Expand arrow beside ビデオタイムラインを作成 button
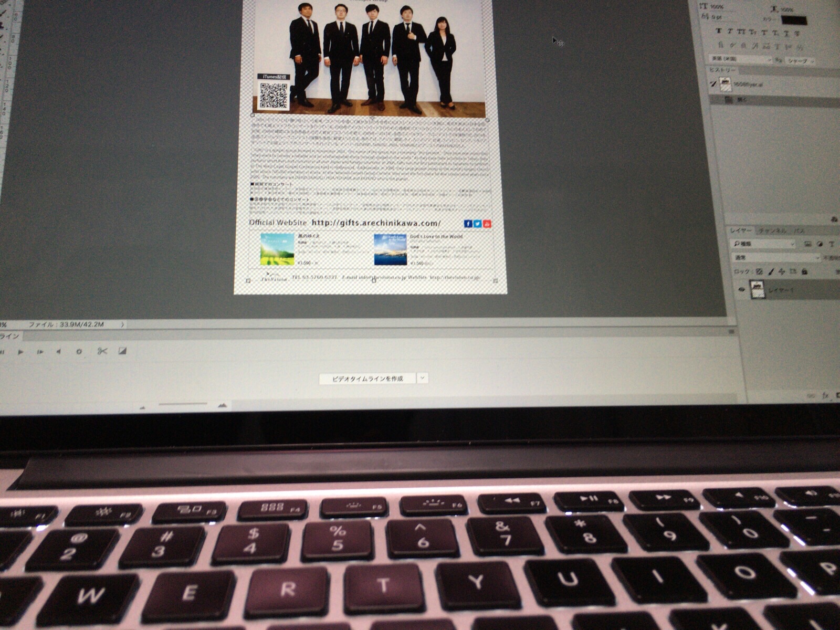Viewport: 840px width, 630px height. coord(423,378)
